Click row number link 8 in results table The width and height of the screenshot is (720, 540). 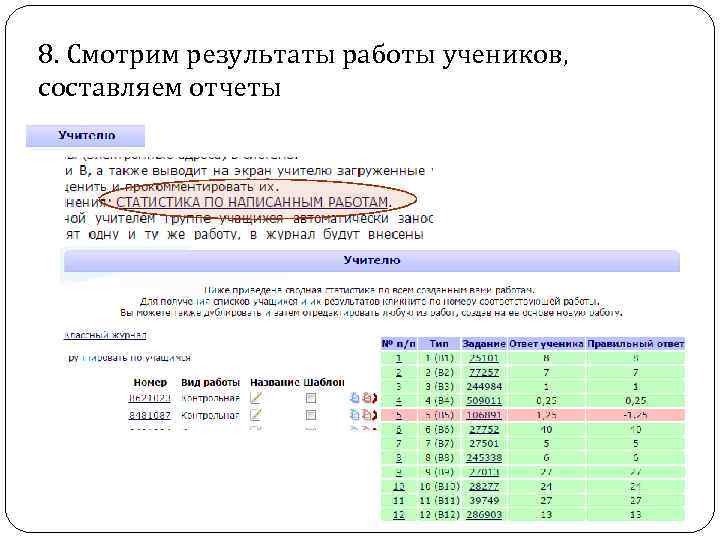click(x=399, y=458)
